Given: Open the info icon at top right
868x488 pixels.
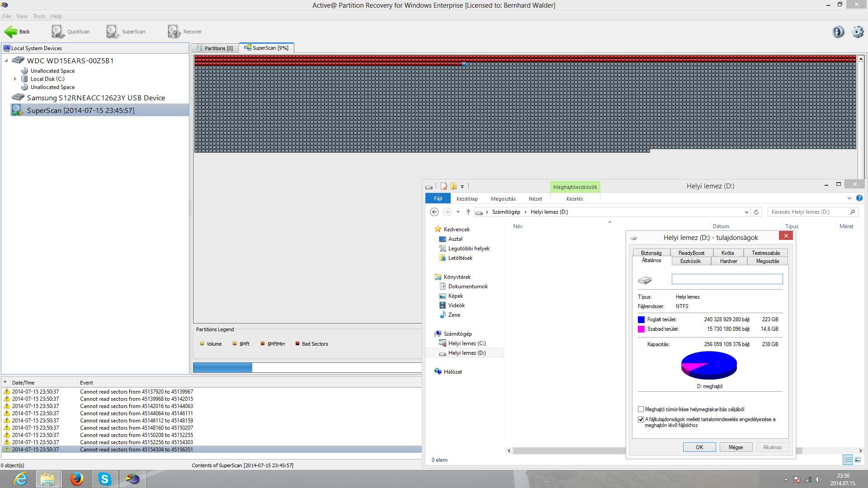Looking at the screenshot, I should point(838,32).
